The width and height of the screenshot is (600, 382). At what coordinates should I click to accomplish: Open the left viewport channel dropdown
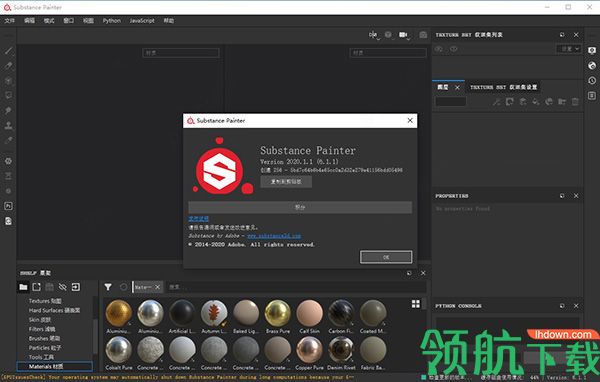tap(181, 53)
